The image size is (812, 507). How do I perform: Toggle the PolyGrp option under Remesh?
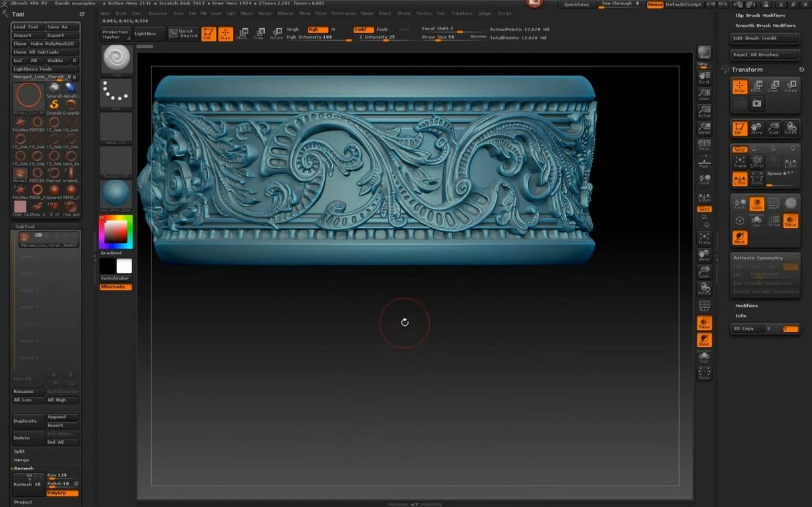click(62, 493)
